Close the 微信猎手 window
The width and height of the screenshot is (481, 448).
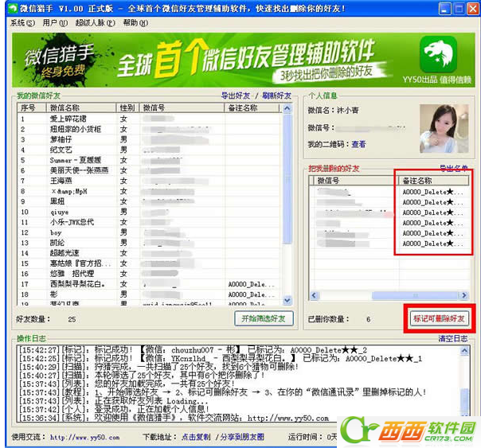(x=473, y=9)
